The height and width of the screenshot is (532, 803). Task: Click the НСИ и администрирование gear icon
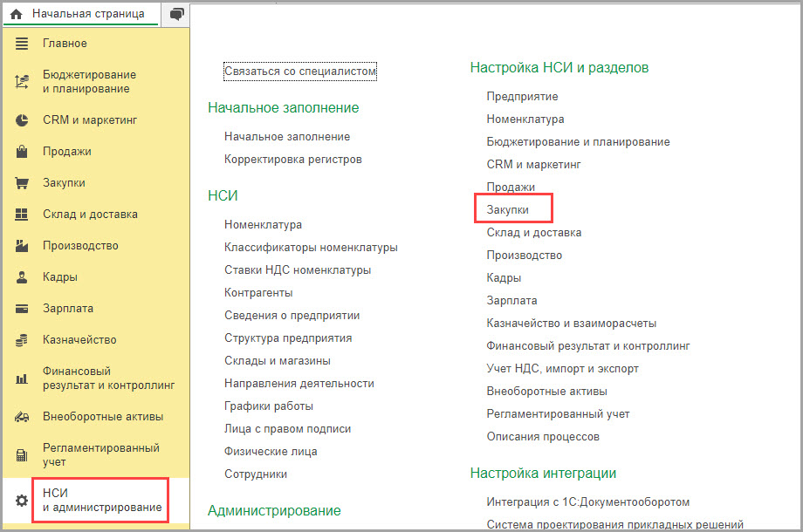22,501
